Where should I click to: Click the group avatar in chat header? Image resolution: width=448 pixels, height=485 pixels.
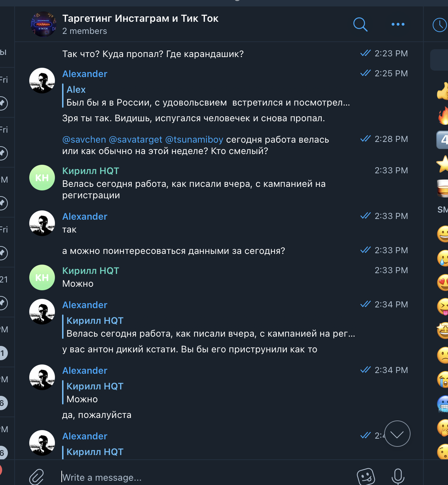click(44, 24)
